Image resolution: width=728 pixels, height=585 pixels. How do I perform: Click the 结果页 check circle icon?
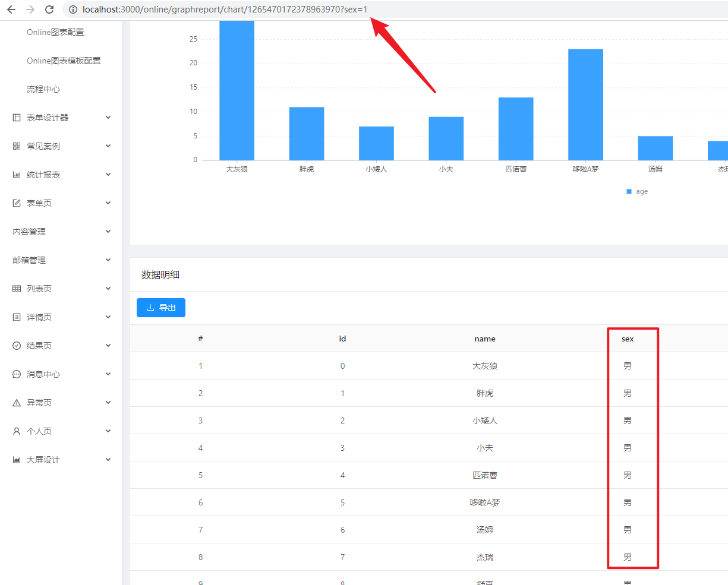(17, 346)
